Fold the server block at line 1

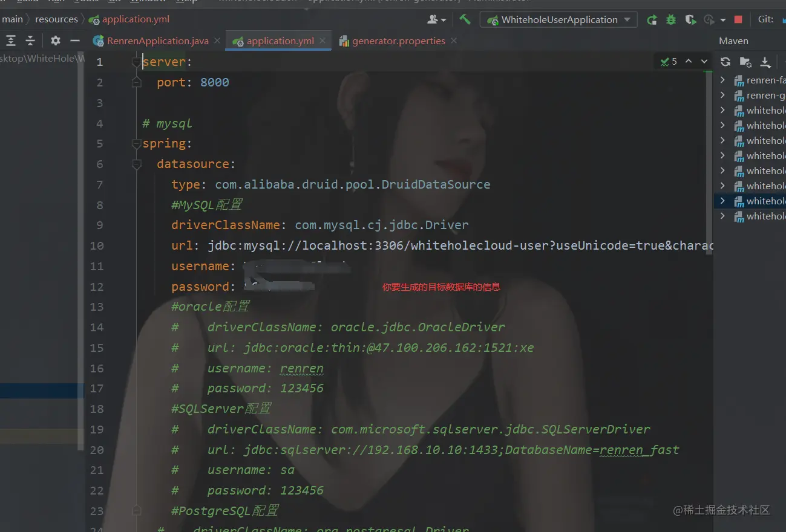137,62
